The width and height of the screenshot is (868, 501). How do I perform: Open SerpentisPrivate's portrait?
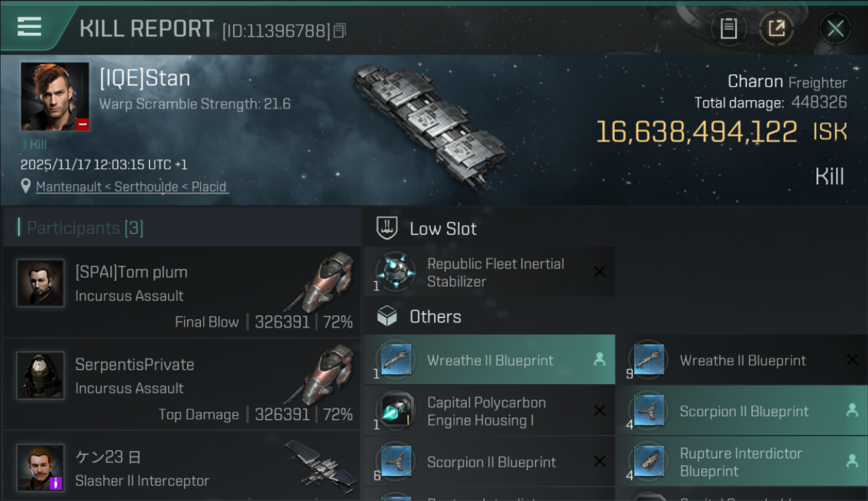41,375
